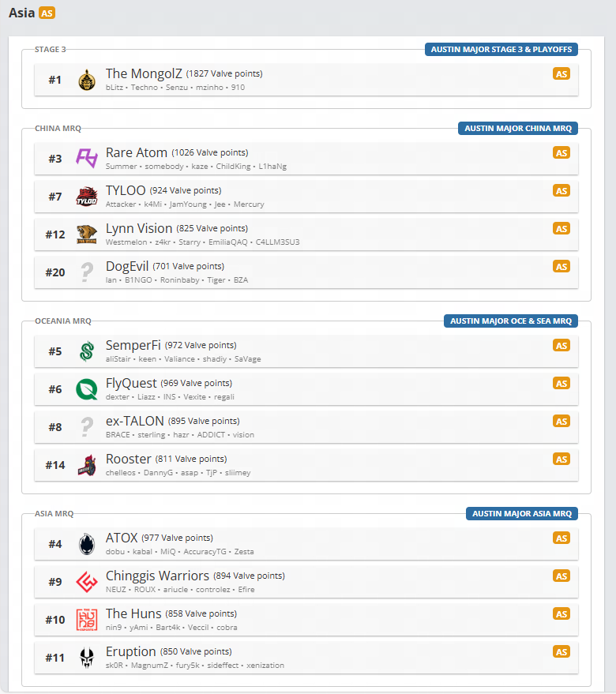
Task: Click the AS region badge in the Rooster row
Action: click(561, 460)
